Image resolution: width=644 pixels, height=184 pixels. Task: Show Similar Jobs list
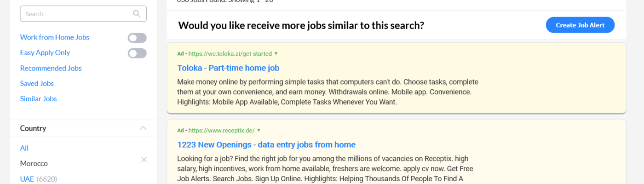click(x=38, y=99)
